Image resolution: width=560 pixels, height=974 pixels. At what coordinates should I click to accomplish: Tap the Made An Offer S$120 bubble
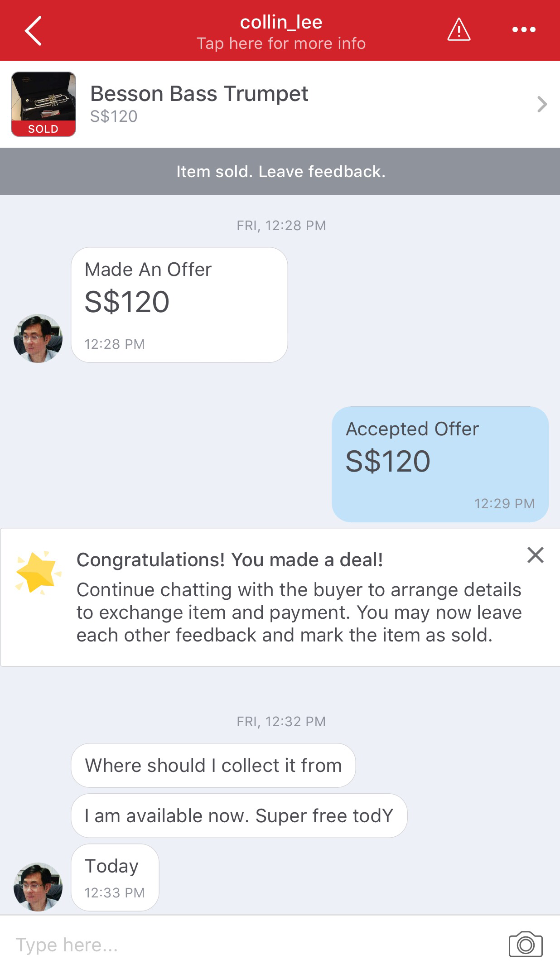click(x=179, y=304)
